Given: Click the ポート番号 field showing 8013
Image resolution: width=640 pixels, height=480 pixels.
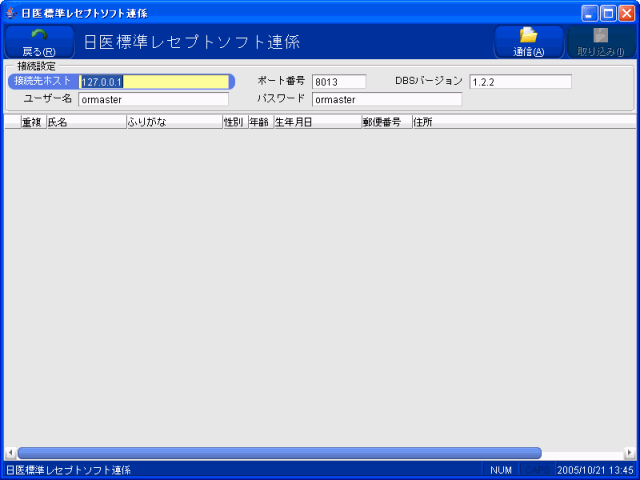Looking at the screenshot, I should pos(339,82).
